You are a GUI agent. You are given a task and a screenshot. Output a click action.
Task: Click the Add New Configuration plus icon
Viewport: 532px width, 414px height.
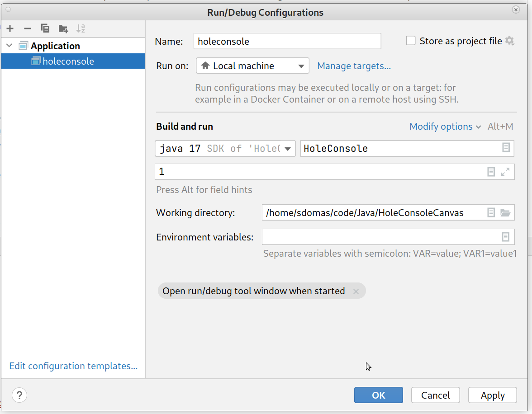(10, 28)
